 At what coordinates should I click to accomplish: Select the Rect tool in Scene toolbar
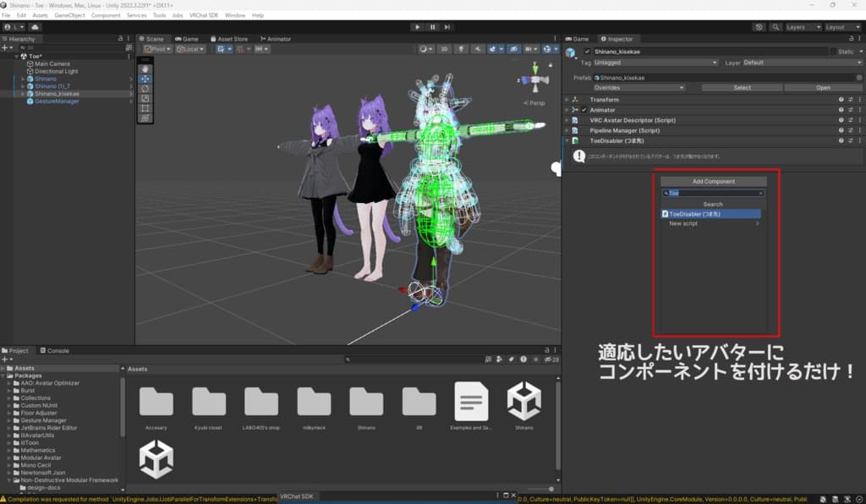click(x=145, y=108)
